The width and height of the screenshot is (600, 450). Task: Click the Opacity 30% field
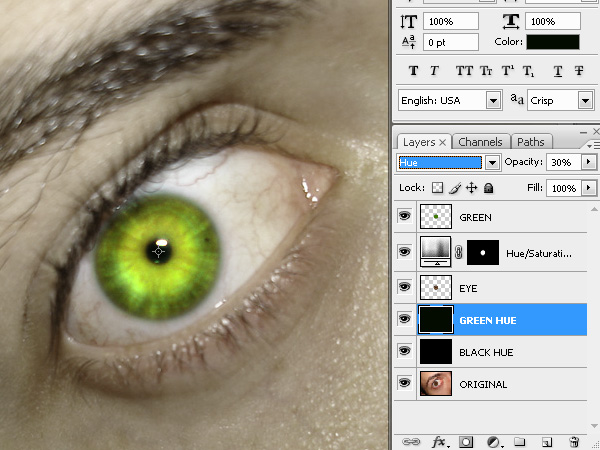point(564,162)
